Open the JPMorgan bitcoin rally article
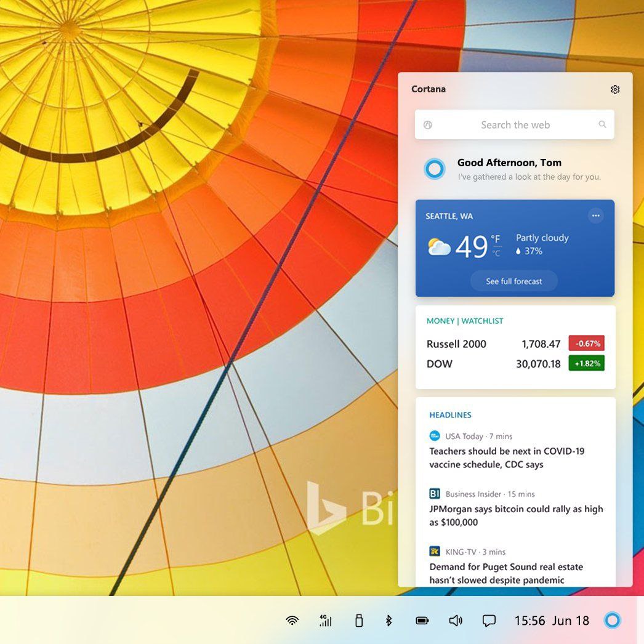 pyautogui.click(x=516, y=516)
